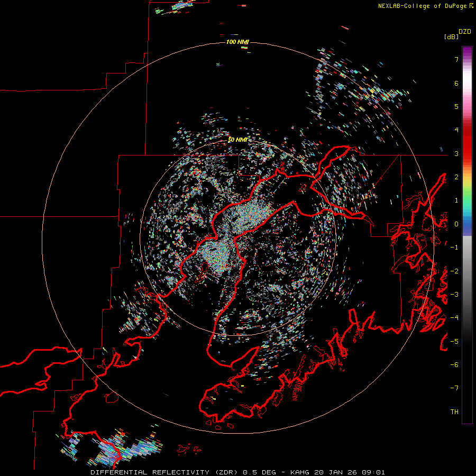Screen dimensions: 476x476
Task: Click the -2 value on the color scale
Action: (x=454, y=271)
